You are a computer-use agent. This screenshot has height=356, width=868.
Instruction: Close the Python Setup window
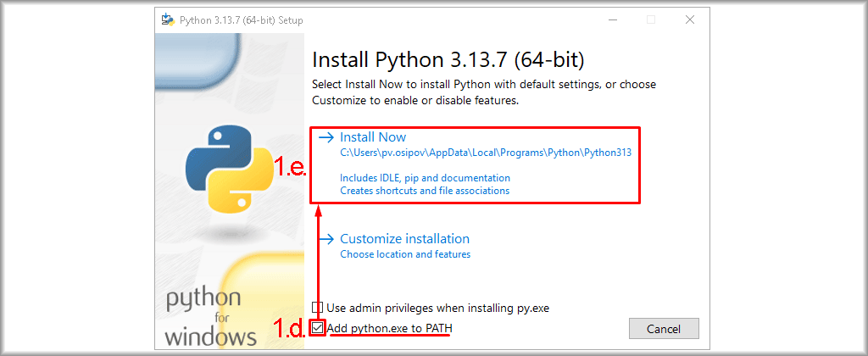pyautogui.click(x=690, y=19)
